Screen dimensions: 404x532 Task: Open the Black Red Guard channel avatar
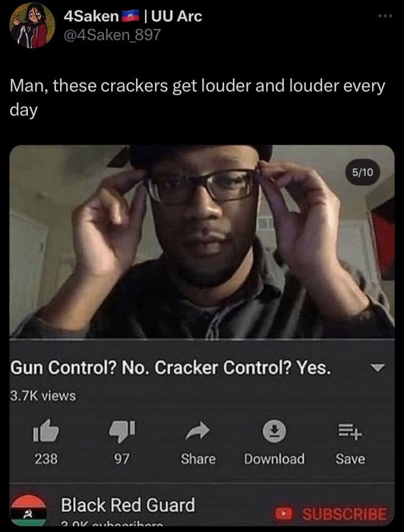click(28, 511)
